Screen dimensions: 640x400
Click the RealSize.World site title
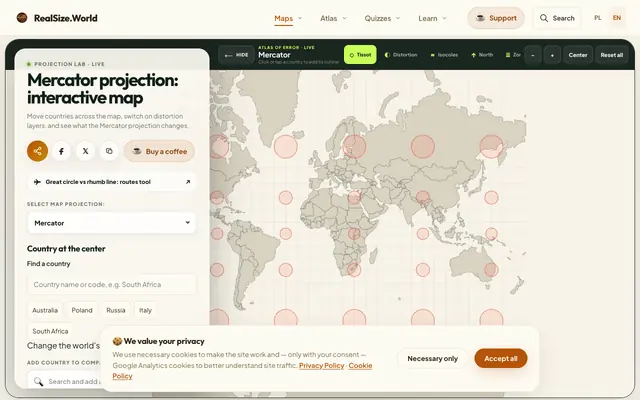point(66,18)
